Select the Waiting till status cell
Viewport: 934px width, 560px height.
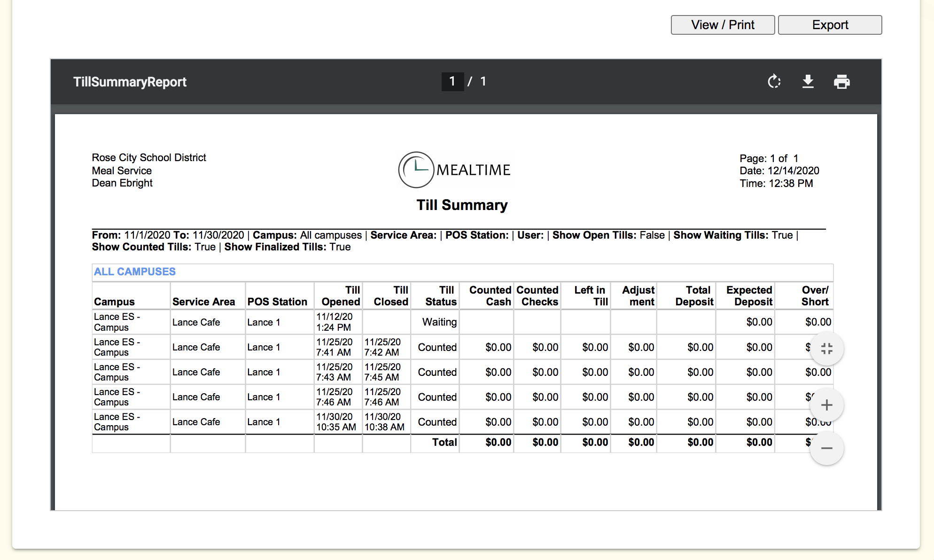pos(439,322)
